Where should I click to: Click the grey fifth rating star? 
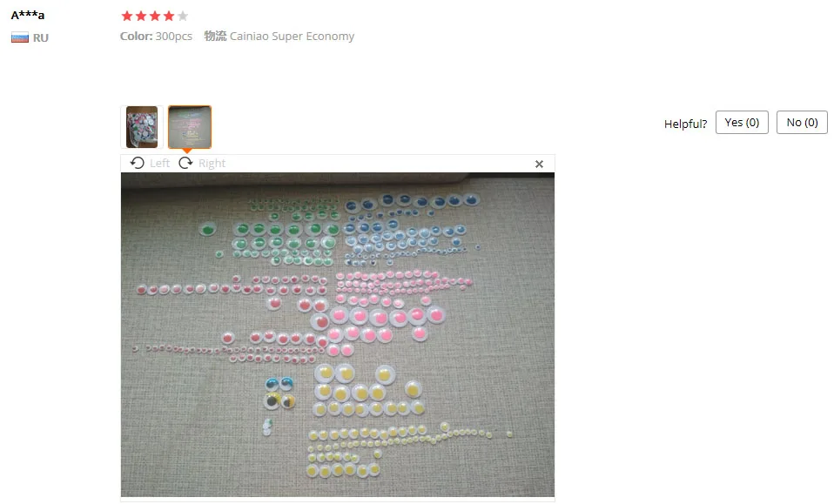tap(183, 16)
